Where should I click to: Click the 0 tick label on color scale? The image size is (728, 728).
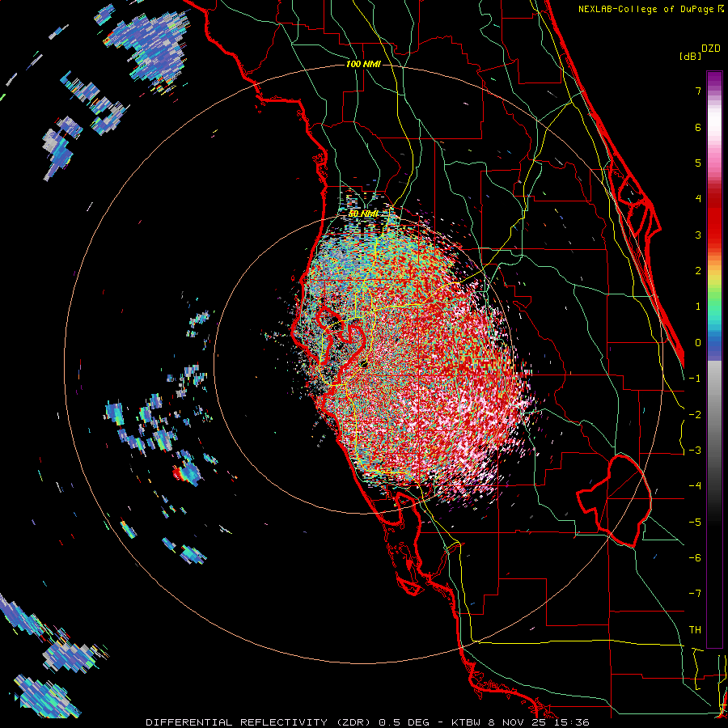click(697, 343)
